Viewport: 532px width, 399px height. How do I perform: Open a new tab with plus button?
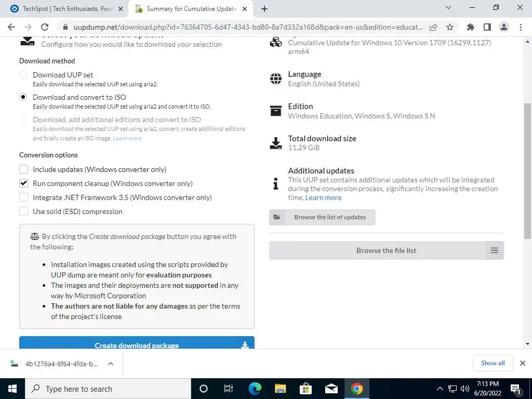click(x=264, y=9)
